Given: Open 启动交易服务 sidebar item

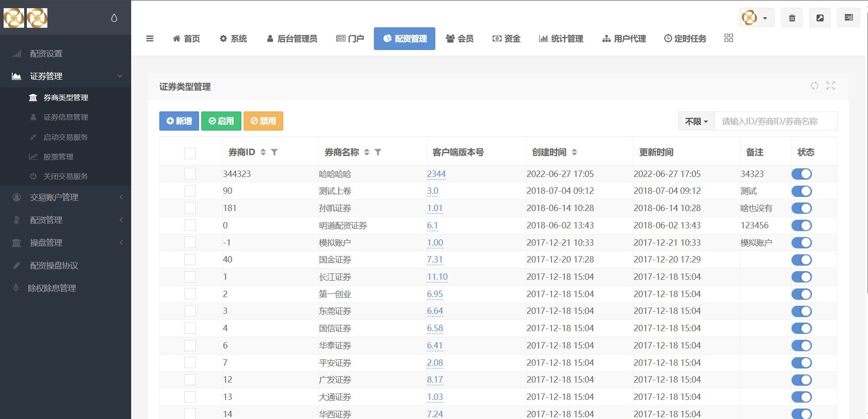Looking at the screenshot, I should (x=66, y=137).
